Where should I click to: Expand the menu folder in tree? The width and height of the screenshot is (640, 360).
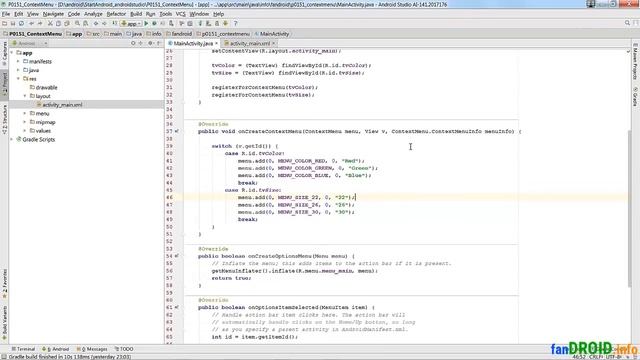pos(25,113)
